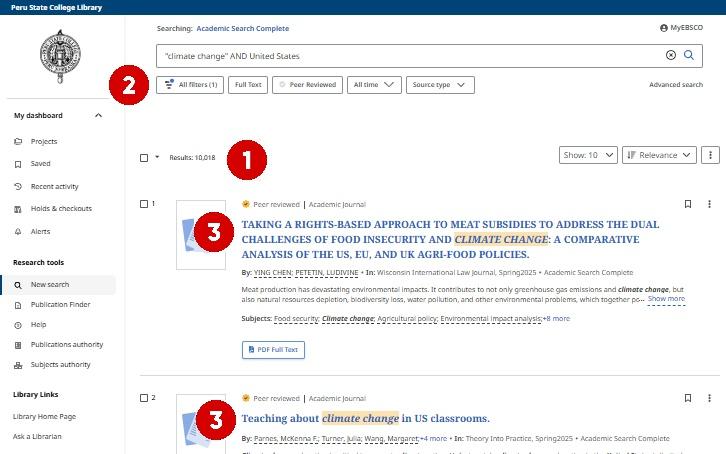726x454 pixels.
Task: Open Library Home Page link
Action: [x=44, y=417]
